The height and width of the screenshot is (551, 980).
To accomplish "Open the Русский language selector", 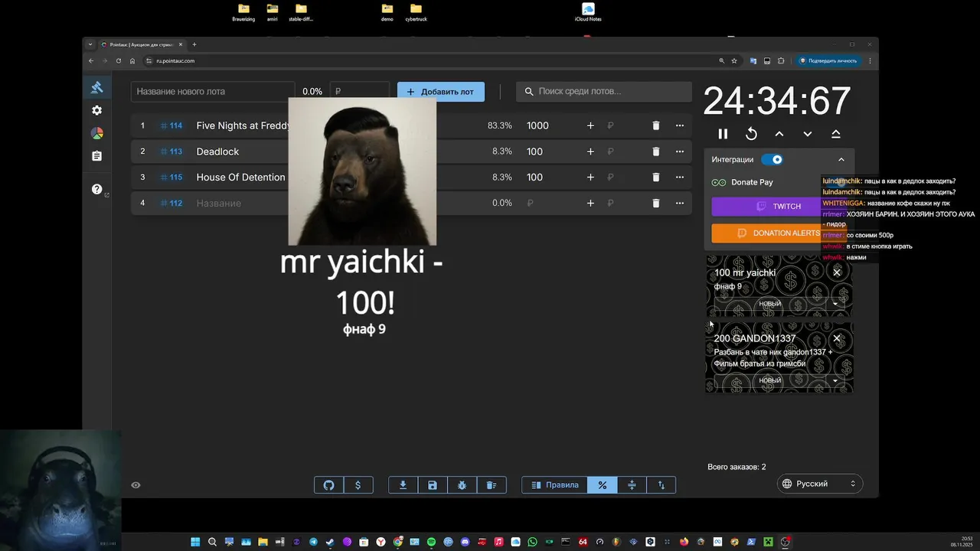I will tap(819, 484).
